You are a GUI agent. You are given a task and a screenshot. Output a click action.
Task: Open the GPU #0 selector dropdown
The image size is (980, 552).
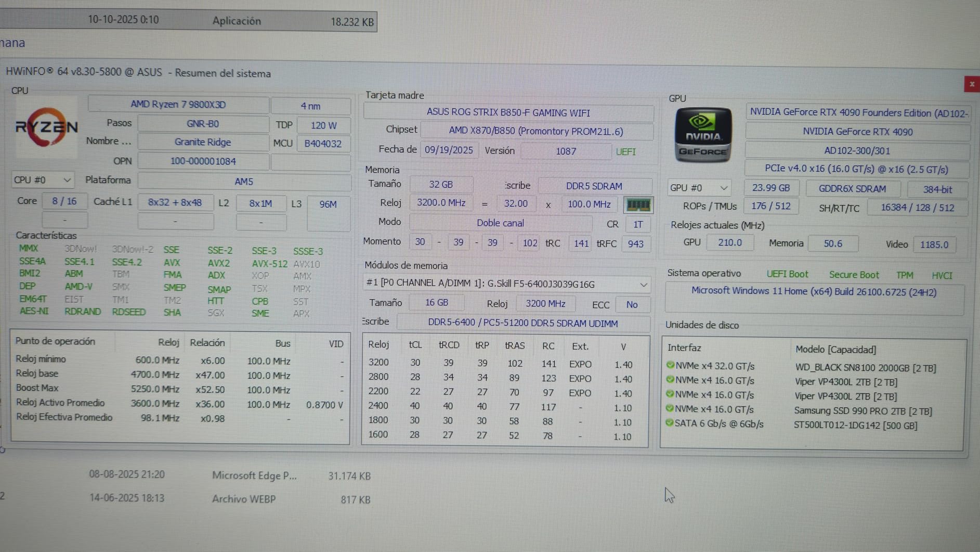click(x=698, y=188)
